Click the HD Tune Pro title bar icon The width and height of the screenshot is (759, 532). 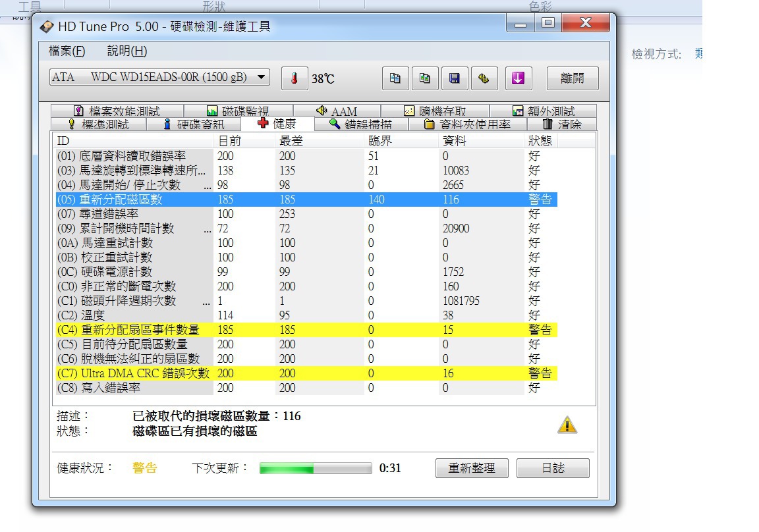(x=47, y=26)
